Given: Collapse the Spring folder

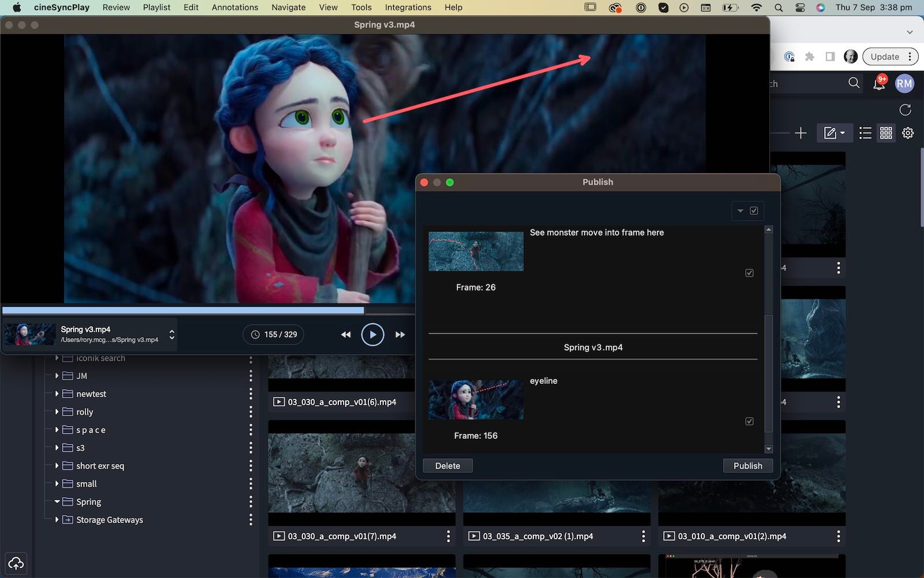Looking at the screenshot, I should click(x=57, y=502).
